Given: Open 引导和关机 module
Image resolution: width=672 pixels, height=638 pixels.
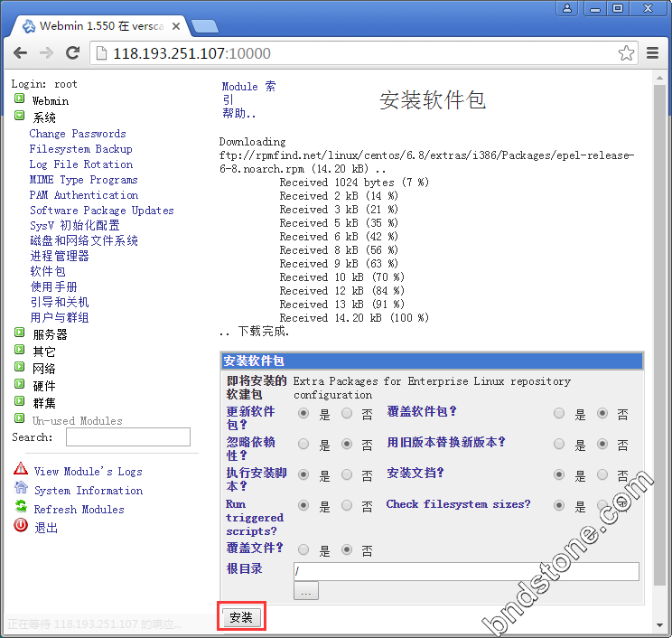Looking at the screenshot, I should coord(60,302).
